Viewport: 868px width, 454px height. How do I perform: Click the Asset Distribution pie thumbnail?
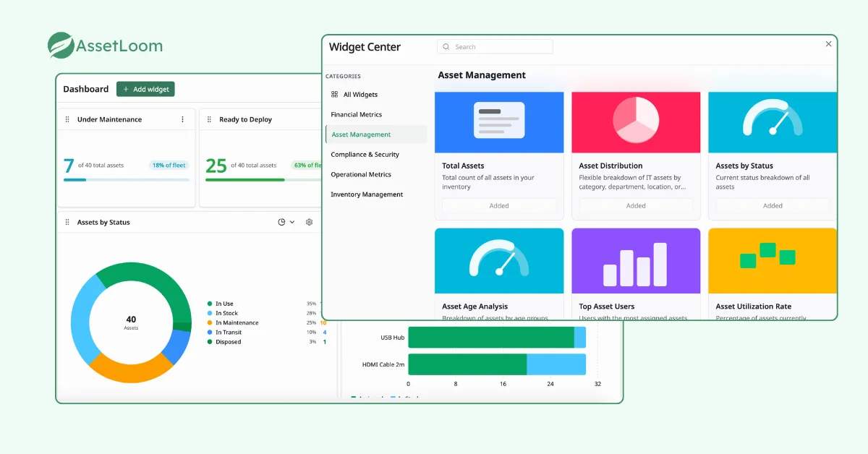tap(636, 122)
